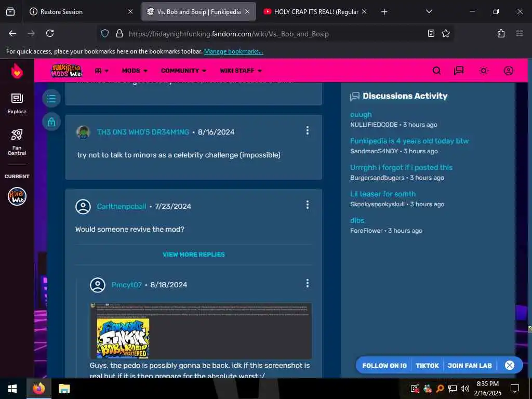Screen dimensions: 532x399
Task: Switch to the Restore Session tab
Action: [x=81, y=11]
